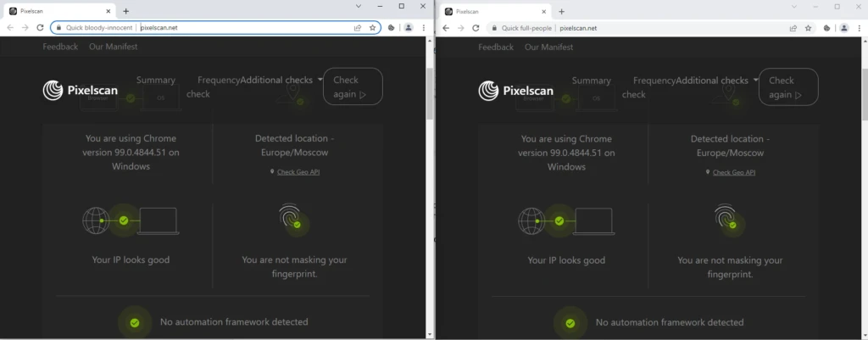Image resolution: width=868 pixels, height=340 pixels.
Task: Open Our Manifest link in the left window
Action: tap(114, 47)
